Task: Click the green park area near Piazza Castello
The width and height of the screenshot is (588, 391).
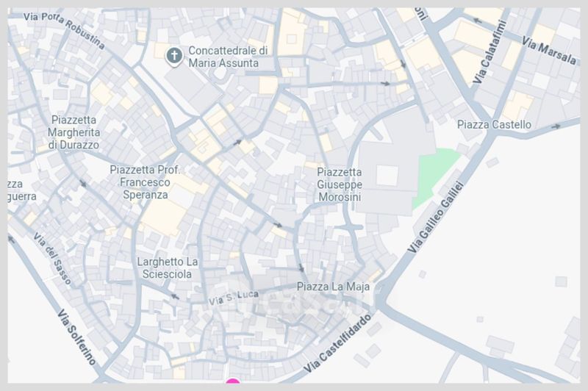Action: 435,176
